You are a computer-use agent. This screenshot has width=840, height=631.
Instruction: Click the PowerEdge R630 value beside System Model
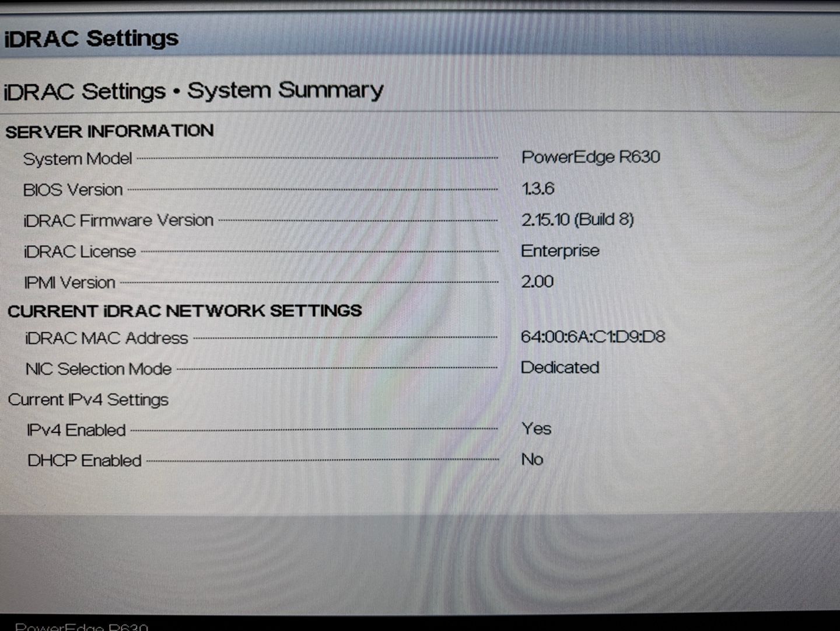coord(590,157)
